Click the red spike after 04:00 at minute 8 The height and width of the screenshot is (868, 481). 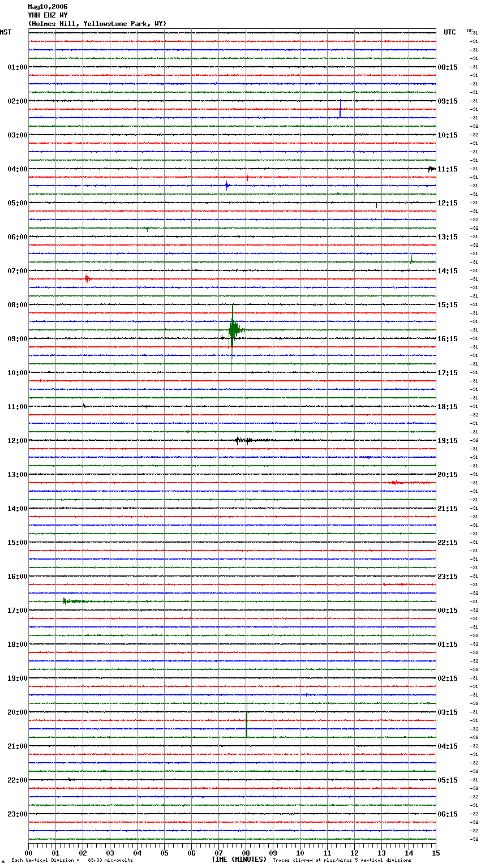(247, 178)
